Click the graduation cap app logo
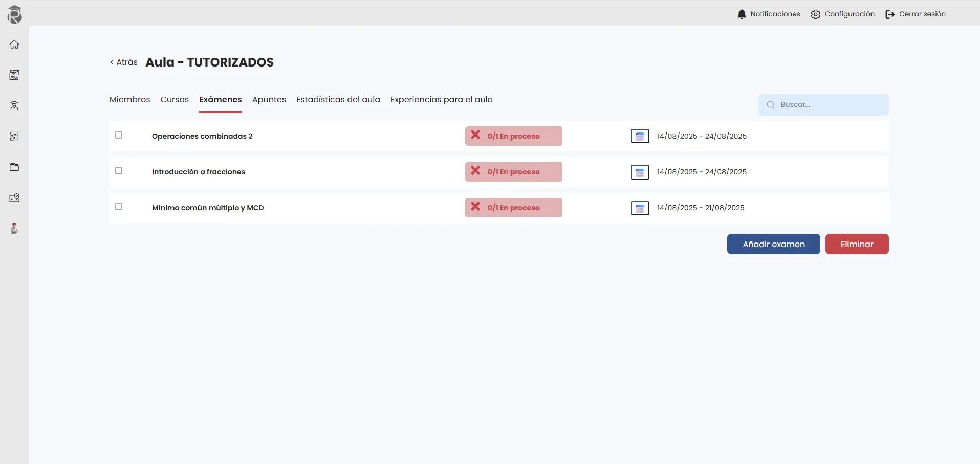Screen dimensions: 980x464 pos(14,14)
